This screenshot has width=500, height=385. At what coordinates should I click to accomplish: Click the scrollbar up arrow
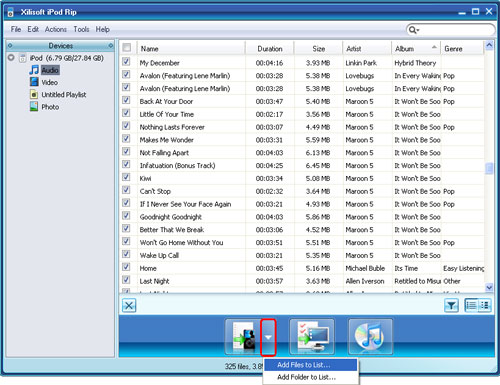point(489,45)
